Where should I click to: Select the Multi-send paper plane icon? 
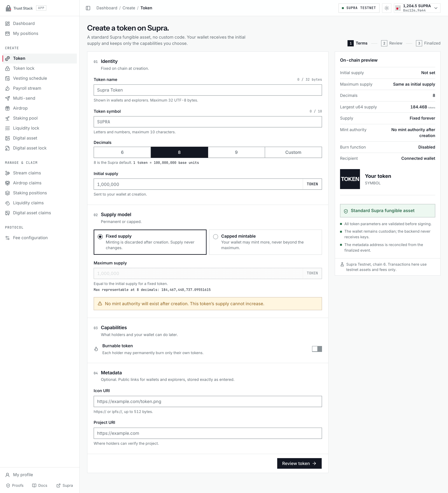pyautogui.click(x=8, y=98)
